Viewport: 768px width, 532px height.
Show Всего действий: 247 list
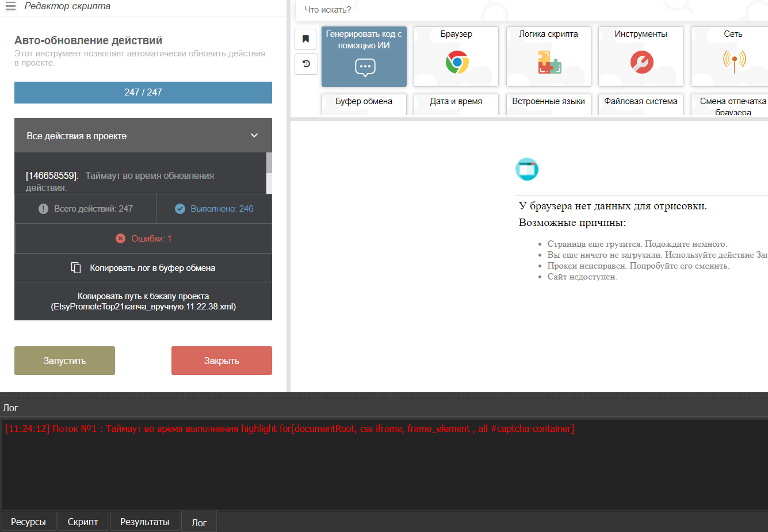pyautogui.click(x=86, y=209)
